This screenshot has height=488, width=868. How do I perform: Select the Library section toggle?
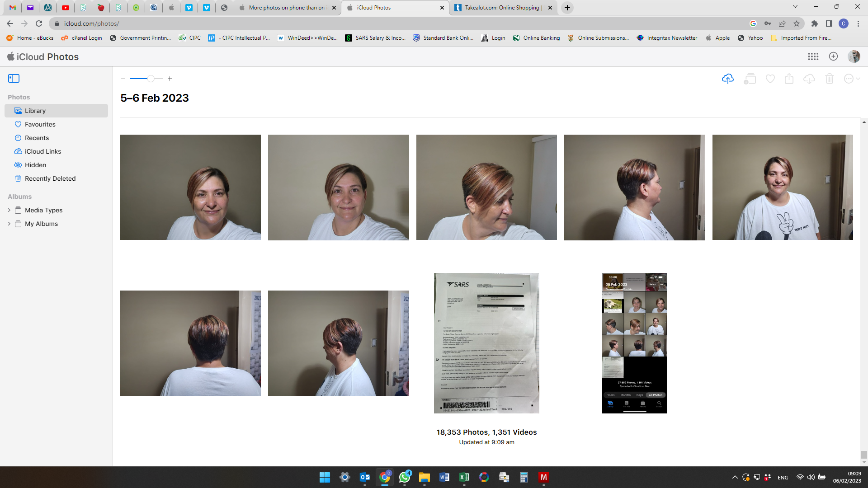point(56,110)
